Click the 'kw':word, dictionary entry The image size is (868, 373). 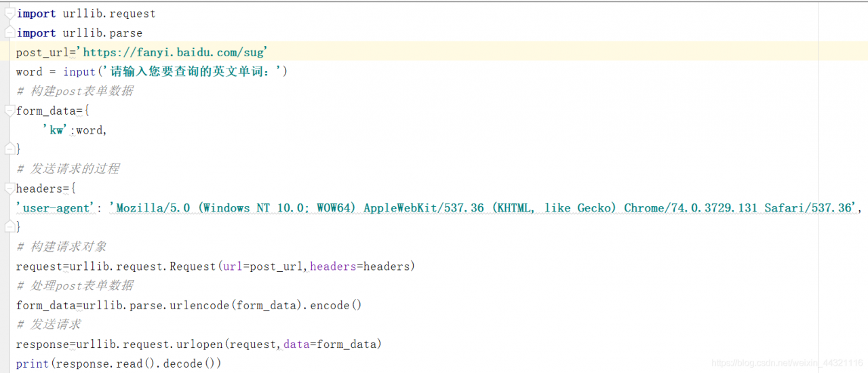pos(75,130)
